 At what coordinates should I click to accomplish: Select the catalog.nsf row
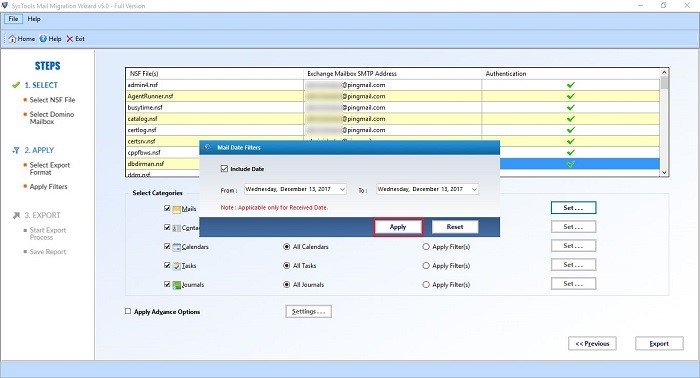click(393, 119)
